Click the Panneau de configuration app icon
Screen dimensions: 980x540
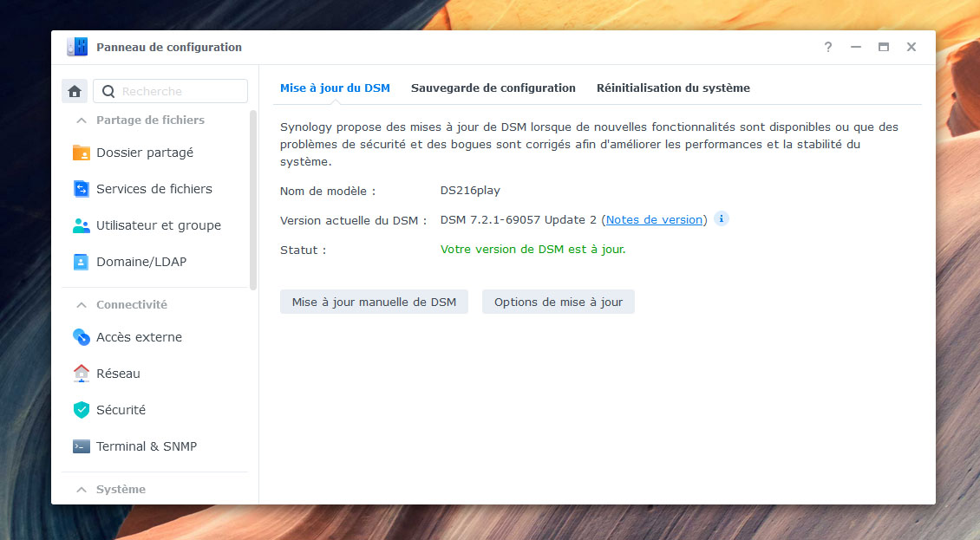(x=77, y=47)
